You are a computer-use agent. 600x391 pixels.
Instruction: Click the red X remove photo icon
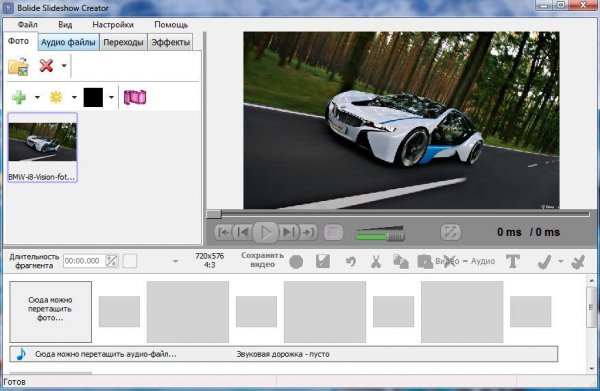pyautogui.click(x=46, y=66)
